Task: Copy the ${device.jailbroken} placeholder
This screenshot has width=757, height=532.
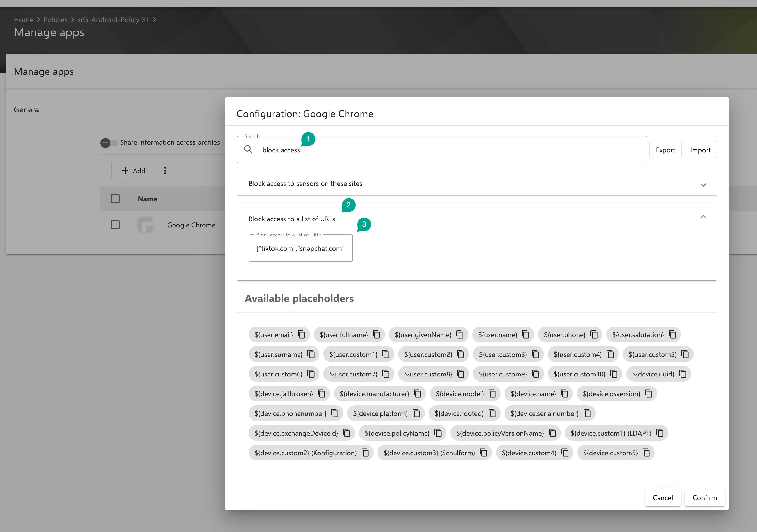Action: [321, 394]
